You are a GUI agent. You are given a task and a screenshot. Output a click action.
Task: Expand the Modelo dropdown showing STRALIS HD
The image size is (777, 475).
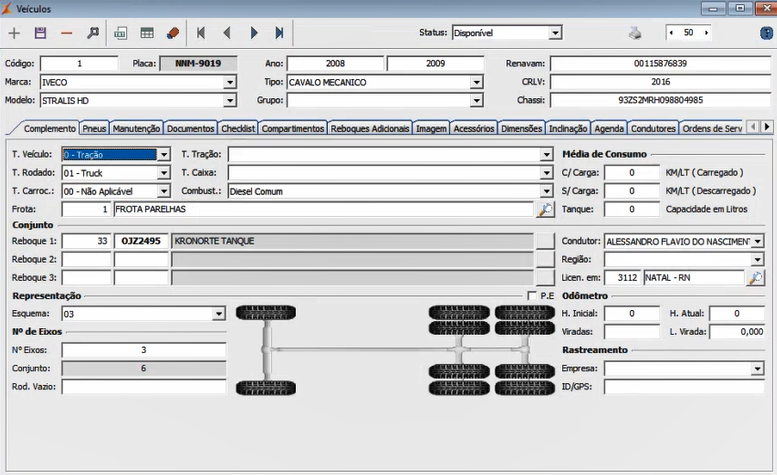click(x=229, y=101)
